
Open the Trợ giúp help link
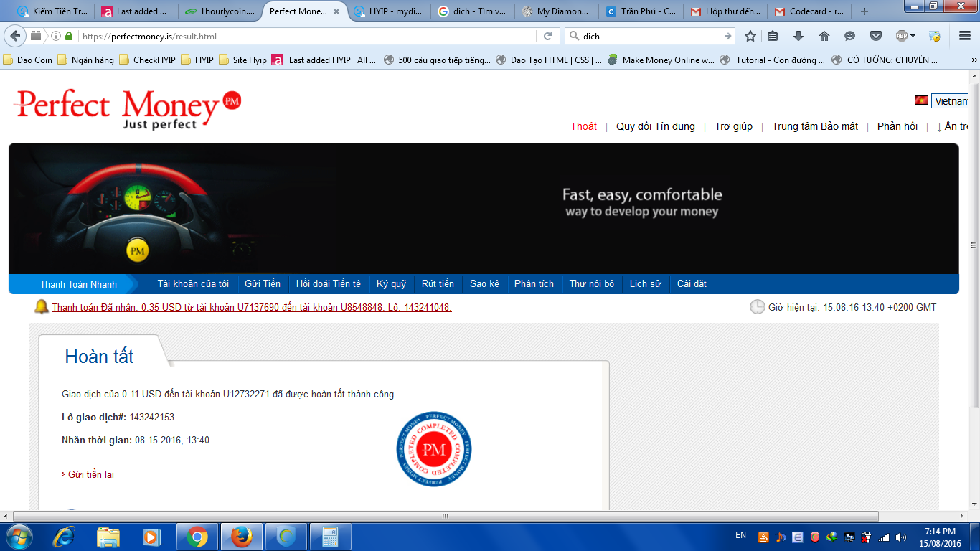[733, 126]
